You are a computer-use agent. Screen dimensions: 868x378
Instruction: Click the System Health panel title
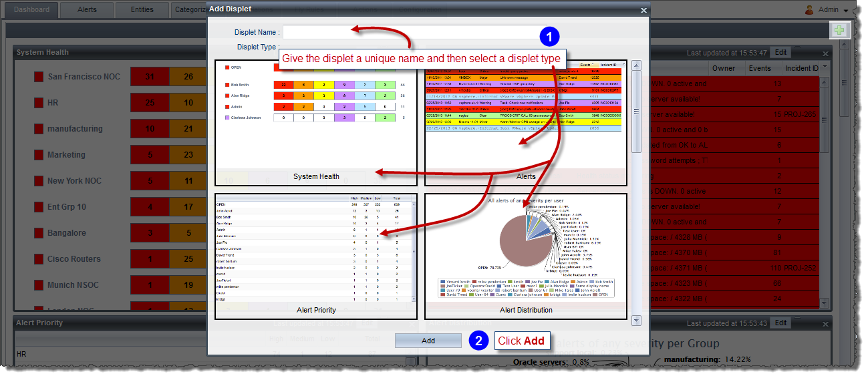point(43,52)
